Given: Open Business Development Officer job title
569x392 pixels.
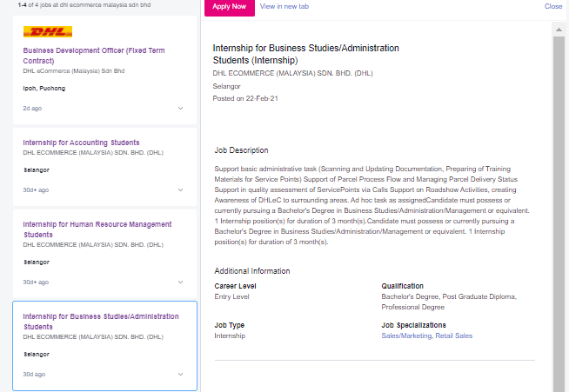Looking at the screenshot, I should point(94,56).
